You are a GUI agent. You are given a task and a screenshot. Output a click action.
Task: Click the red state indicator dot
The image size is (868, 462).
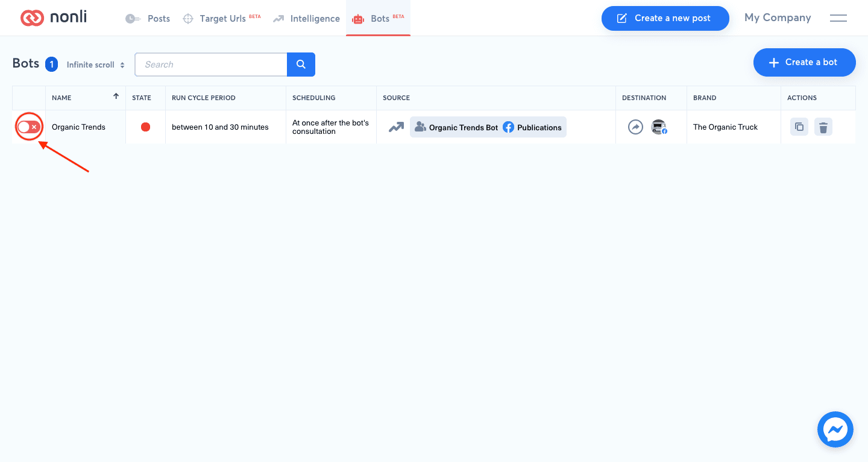point(145,127)
